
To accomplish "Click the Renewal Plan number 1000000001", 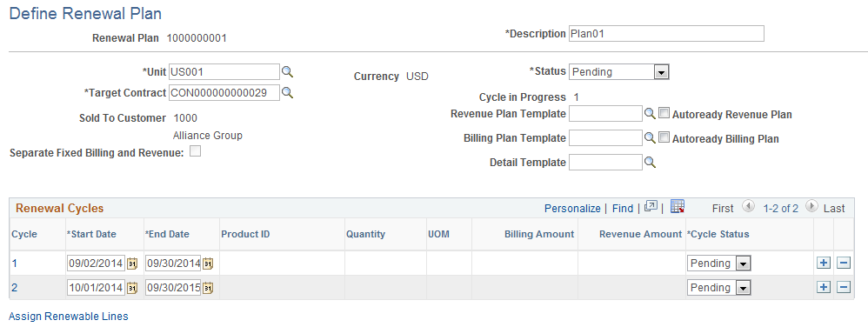I will [197, 38].
